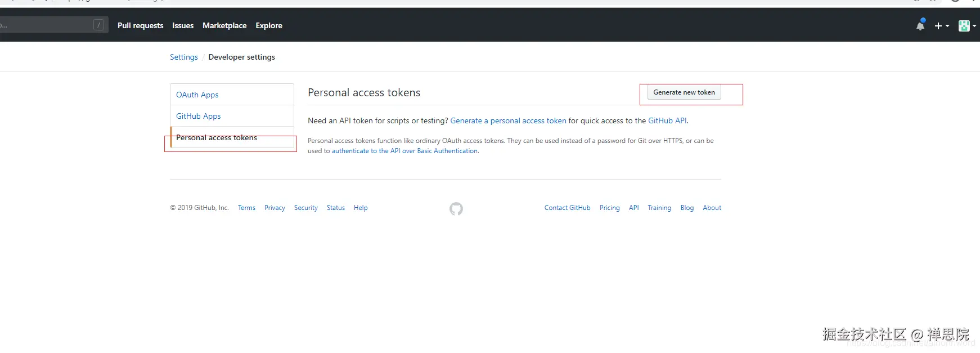Switch to OAuth Apps sidebar item
This screenshot has width=980, height=353.
click(x=197, y=95)
